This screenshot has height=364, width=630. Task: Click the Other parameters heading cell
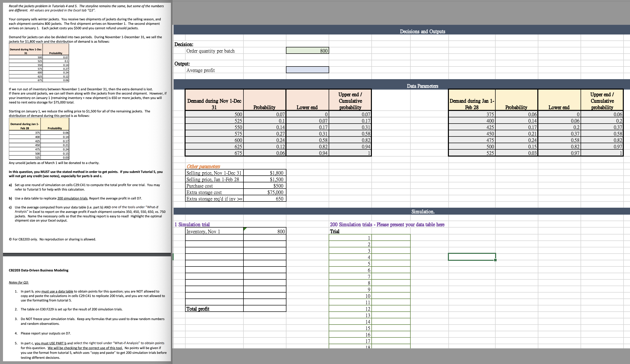(x=203, y=166)
